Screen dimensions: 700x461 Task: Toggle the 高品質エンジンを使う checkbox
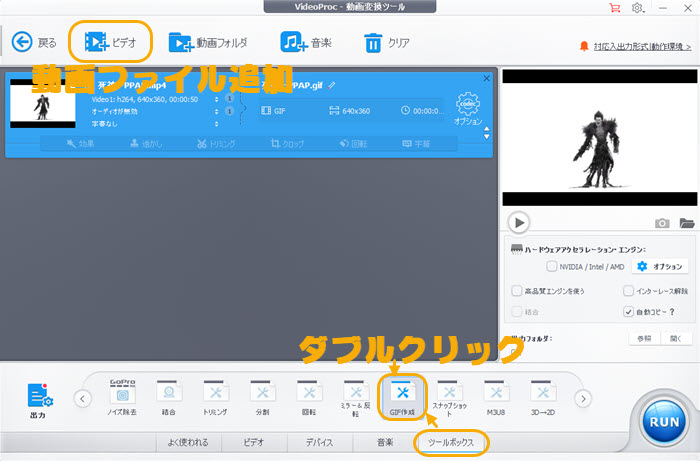click(515, 291)
